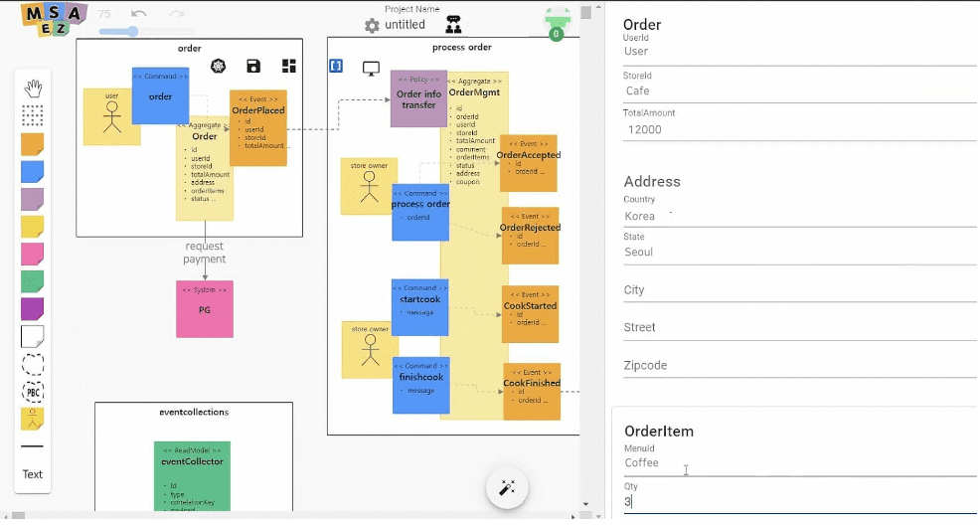980x525 pixels.
Task: Pick the dotted grid selection tool
Action: tap(33, 115)
